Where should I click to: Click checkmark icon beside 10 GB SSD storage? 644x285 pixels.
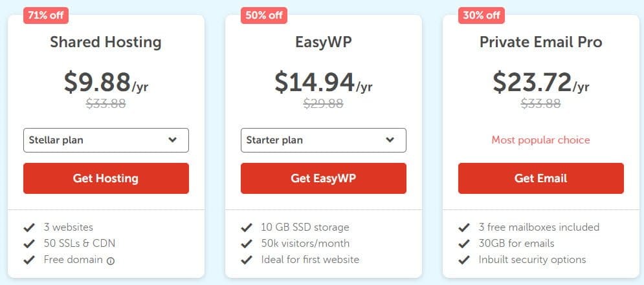pos(246,227)
